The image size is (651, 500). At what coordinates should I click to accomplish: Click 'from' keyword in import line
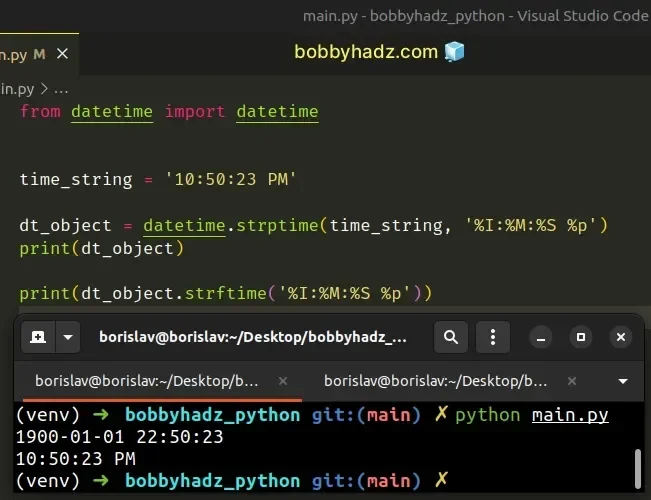40,112
